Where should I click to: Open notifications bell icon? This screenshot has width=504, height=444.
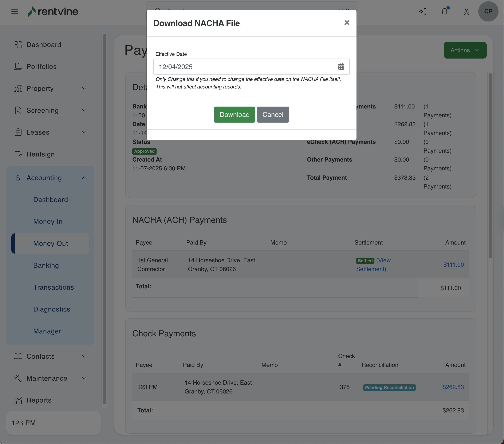coord(444,11)
